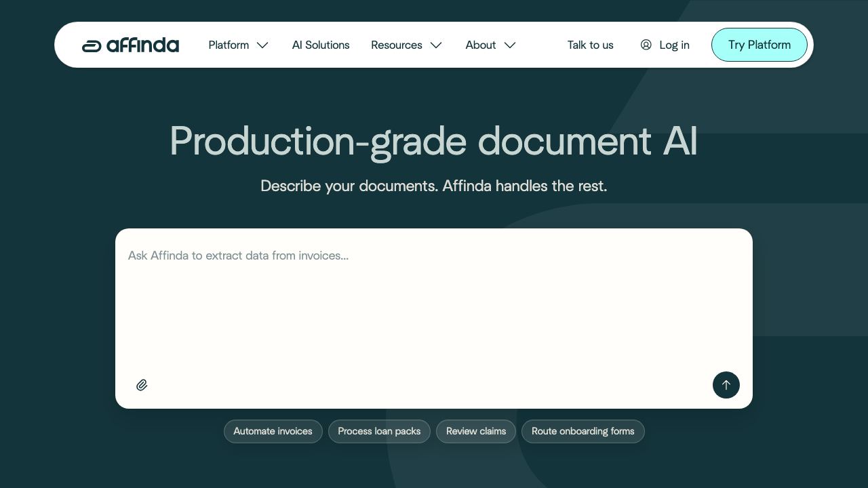Open the Log in link

(x=665, y=45)
